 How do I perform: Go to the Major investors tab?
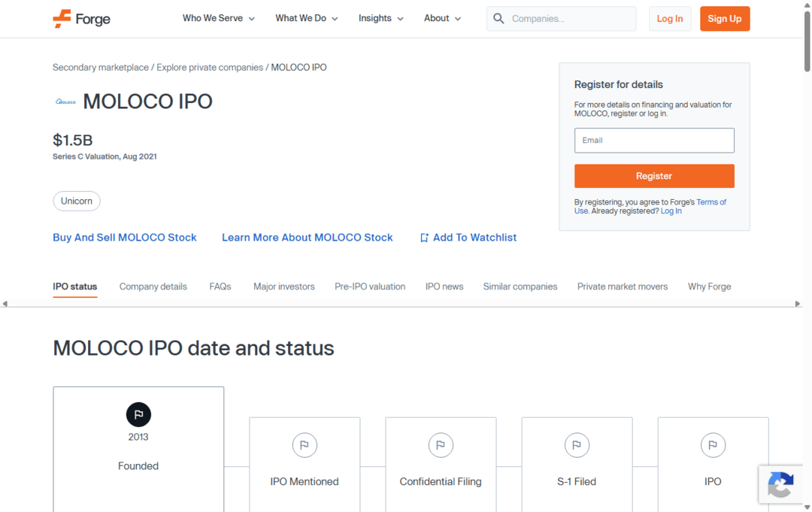click(283, 286)
